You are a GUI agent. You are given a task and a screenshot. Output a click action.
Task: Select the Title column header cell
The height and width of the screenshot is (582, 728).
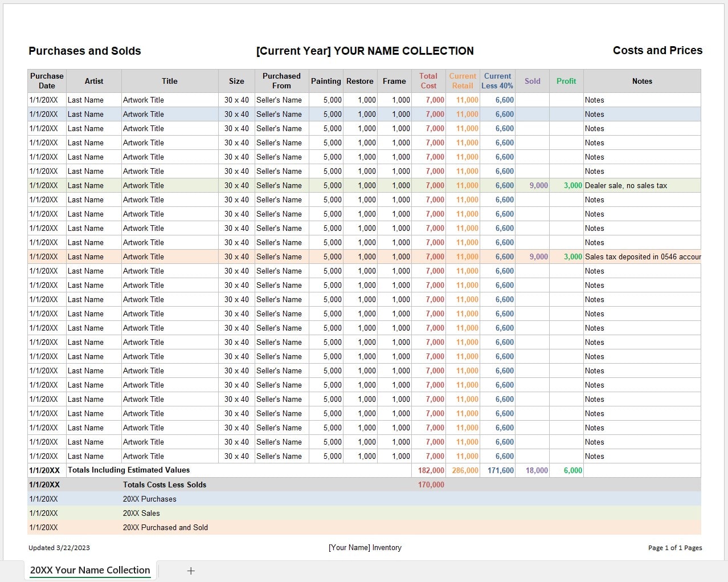coord(170,81)
